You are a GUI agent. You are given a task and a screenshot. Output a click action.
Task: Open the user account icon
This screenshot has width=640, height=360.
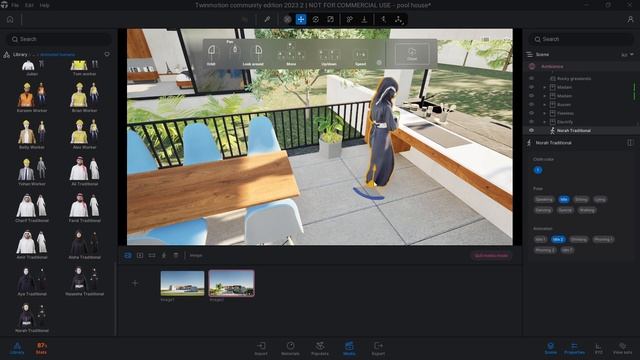click(x=630, y=19)
